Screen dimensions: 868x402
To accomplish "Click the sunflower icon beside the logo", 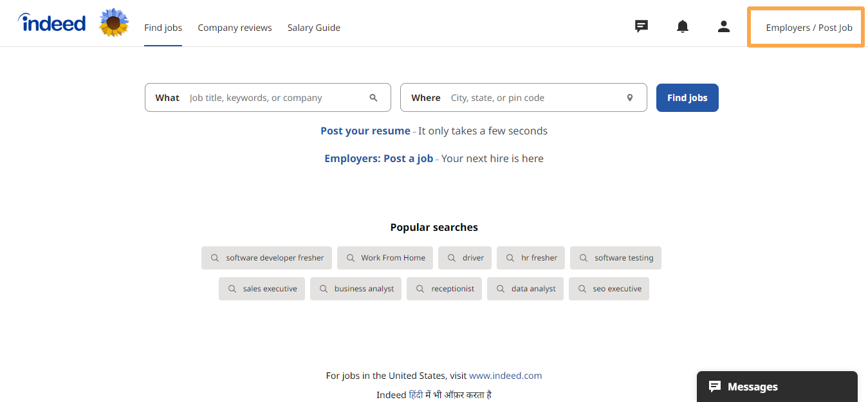I will (114, 23).
